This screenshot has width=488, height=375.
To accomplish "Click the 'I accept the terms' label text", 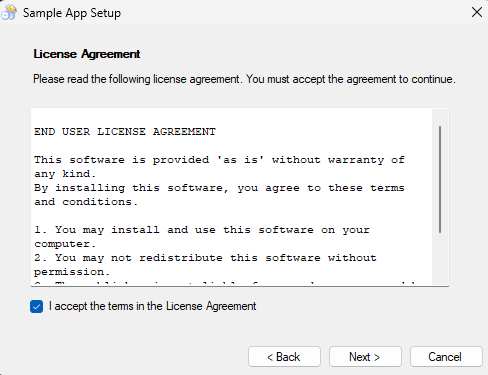I will pos(152,306).
